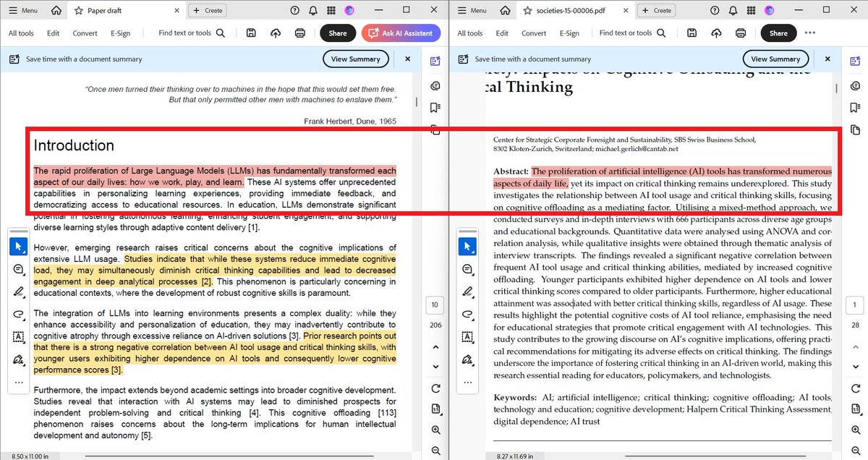The image size is (868, 460).
Task: Click Create button in Paper draft window
Action: [208, 10]
